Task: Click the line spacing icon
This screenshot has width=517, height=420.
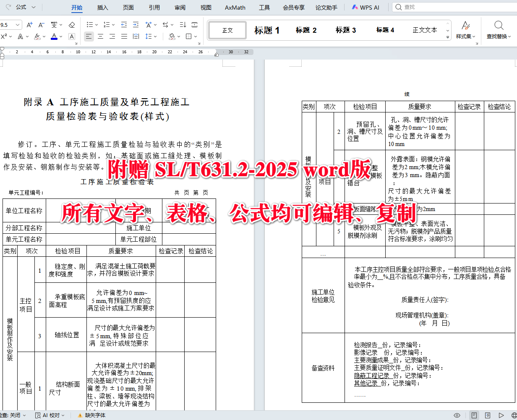Action: 148,37
